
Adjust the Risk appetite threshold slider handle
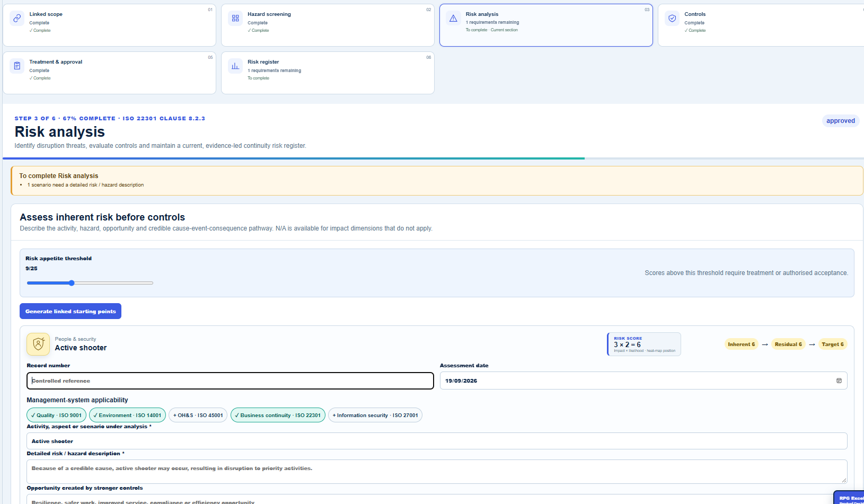click(72, 283)
